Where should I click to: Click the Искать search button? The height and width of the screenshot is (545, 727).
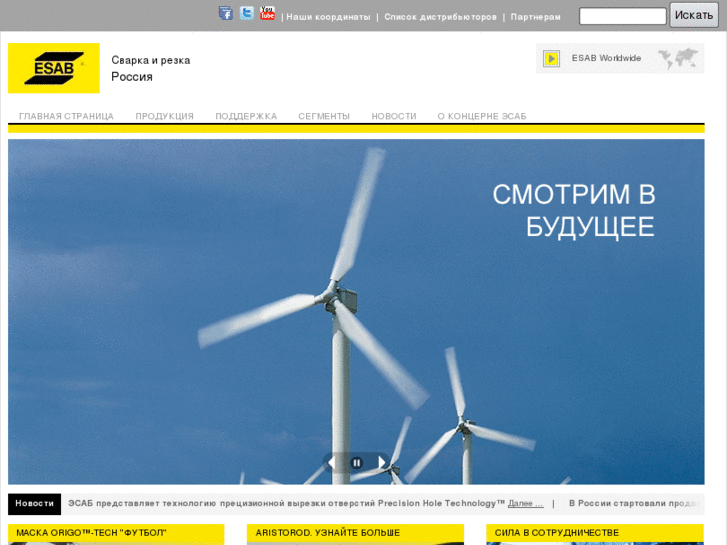(694, 15)
